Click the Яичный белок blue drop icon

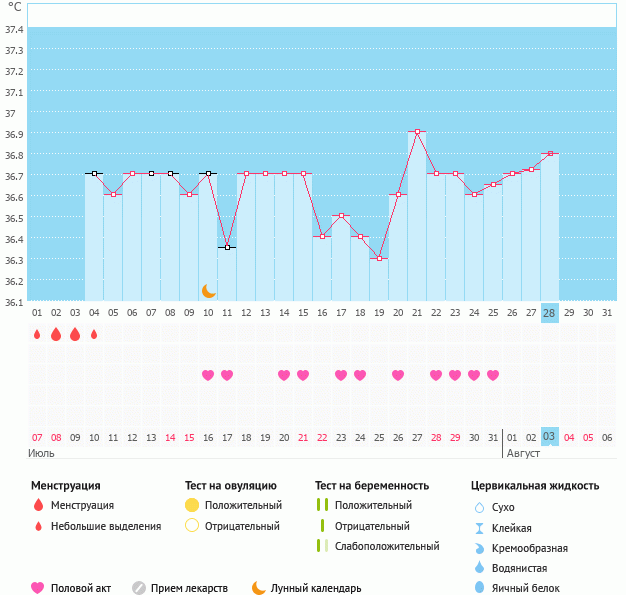479,588
